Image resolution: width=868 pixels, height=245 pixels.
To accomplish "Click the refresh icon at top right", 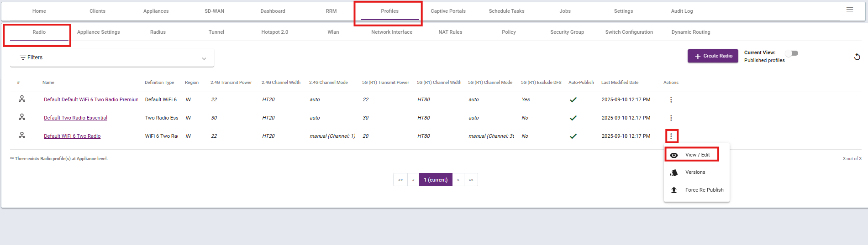I will pos(857,57).
